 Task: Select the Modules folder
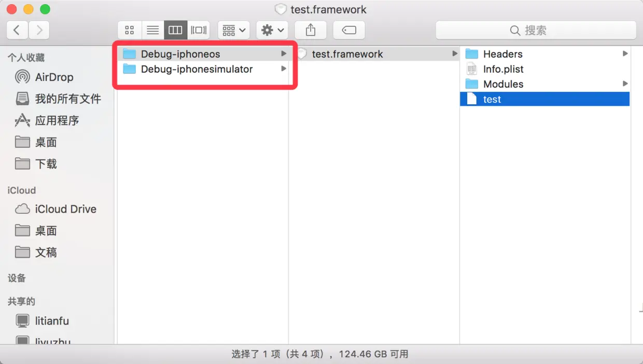click(545, 84)
